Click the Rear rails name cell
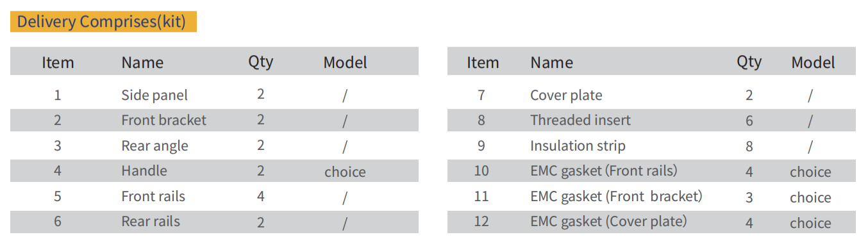Viewport: 868px width, 246px height. 151,222
